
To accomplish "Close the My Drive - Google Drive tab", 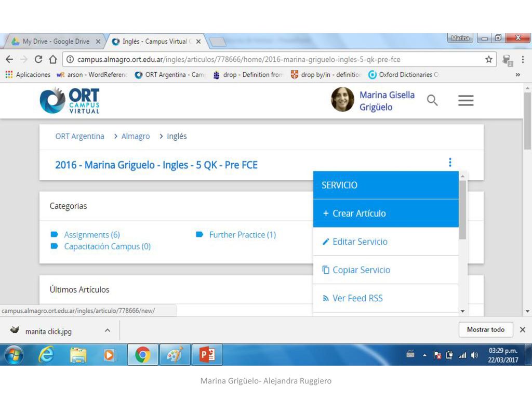I will pos(98,42).
